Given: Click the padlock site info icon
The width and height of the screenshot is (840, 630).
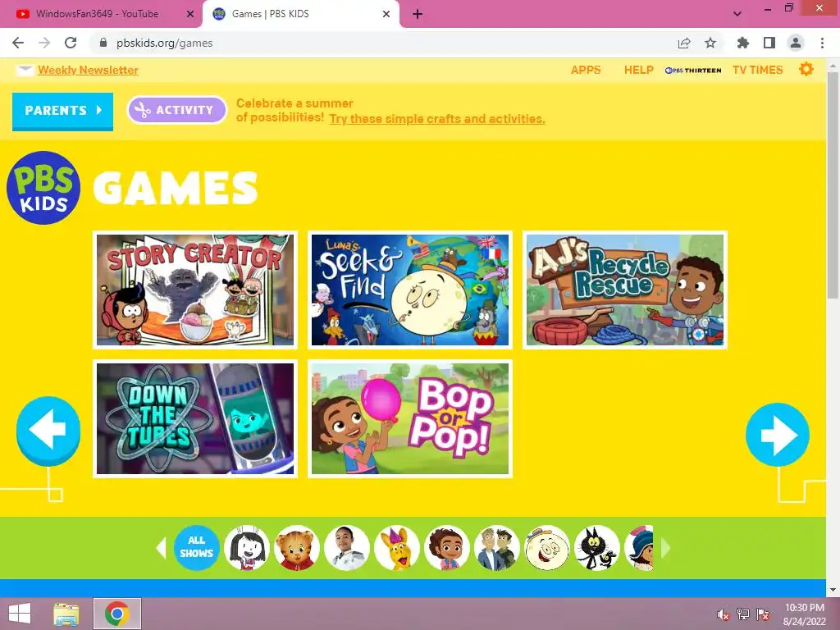Looking at the screenshot, I should [x=103, y=43].
